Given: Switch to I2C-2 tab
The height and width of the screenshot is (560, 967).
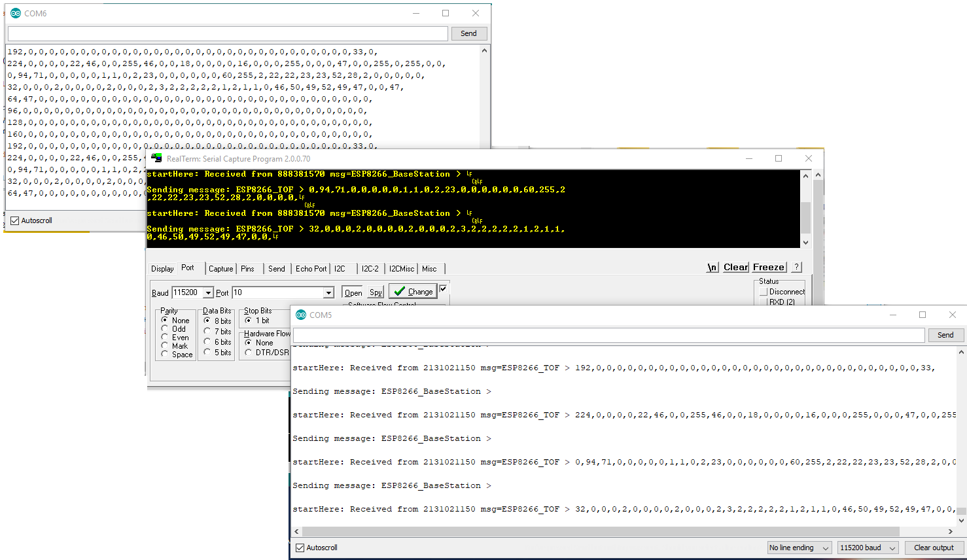Looking at the screenshot, I should coord(370,268).
